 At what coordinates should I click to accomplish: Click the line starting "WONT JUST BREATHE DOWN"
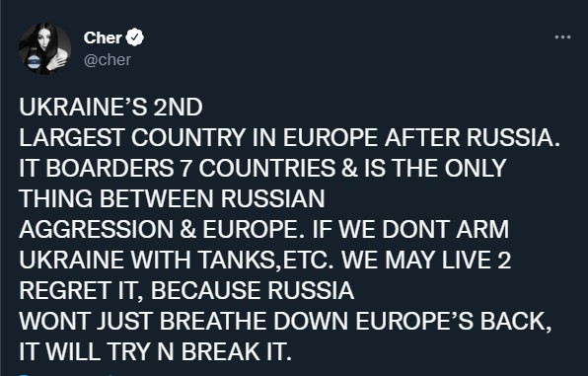[x=285, y=321]
